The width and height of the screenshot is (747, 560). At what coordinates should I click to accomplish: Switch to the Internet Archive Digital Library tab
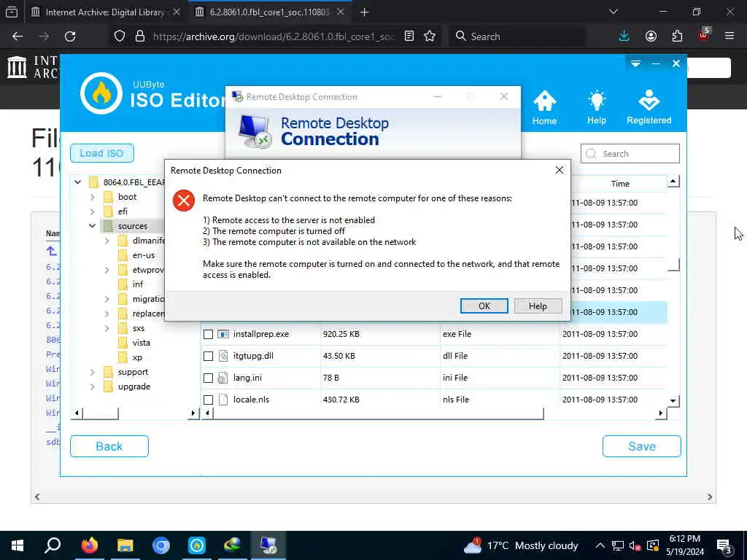[x=105, y=12]
